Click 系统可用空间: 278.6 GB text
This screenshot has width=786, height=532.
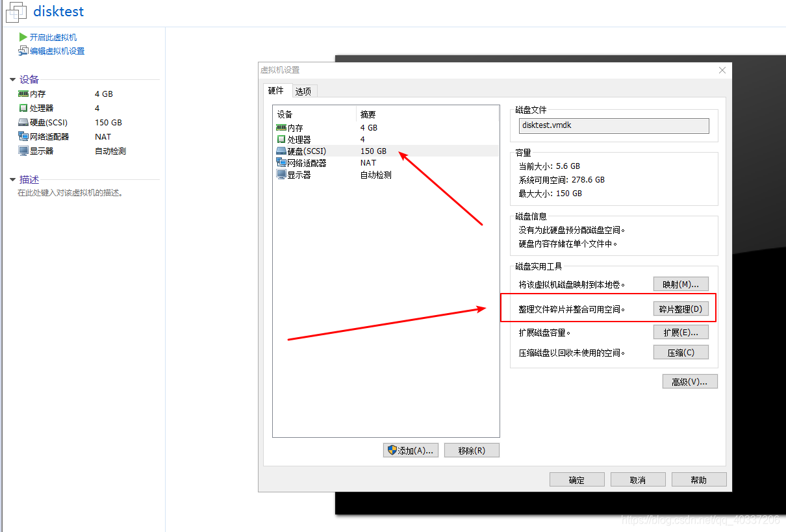point(562,180)
